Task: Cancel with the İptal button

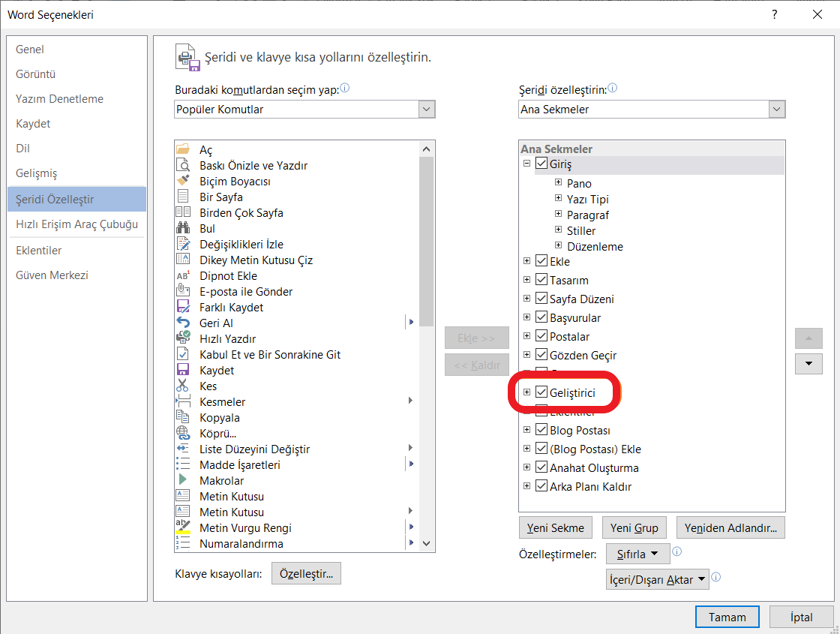Action: pos(802,617)
